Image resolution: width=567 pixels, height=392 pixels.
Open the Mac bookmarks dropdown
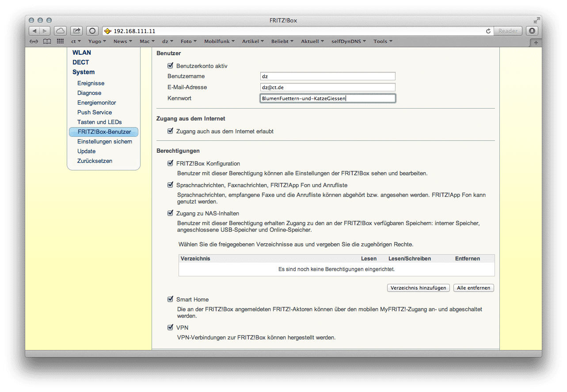tap(147, 41)
